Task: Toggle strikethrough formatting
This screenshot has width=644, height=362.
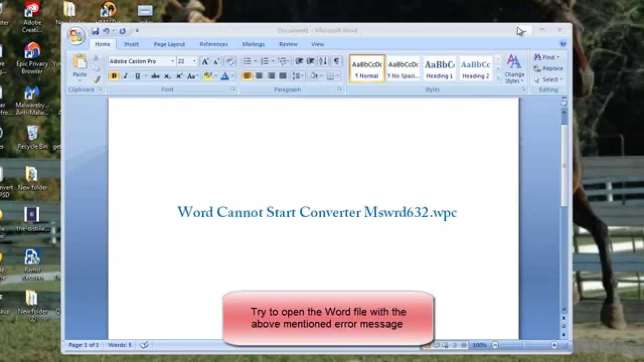Action: click(155, 76)
